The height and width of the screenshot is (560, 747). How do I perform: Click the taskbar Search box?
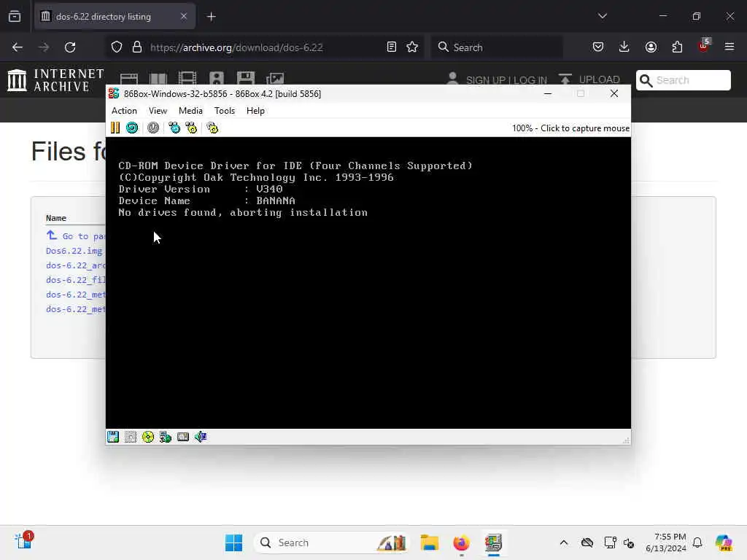coord(332,542)
